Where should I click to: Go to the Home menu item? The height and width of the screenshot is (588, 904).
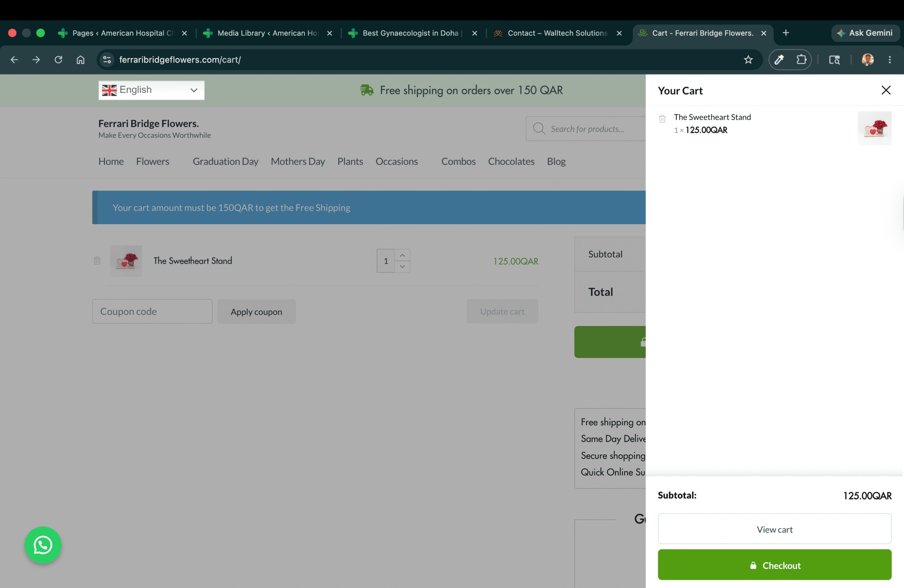pos(111,161)
